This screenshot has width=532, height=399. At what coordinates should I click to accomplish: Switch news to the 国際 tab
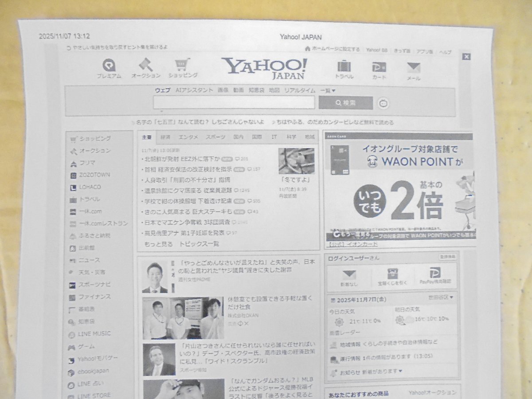257,137
